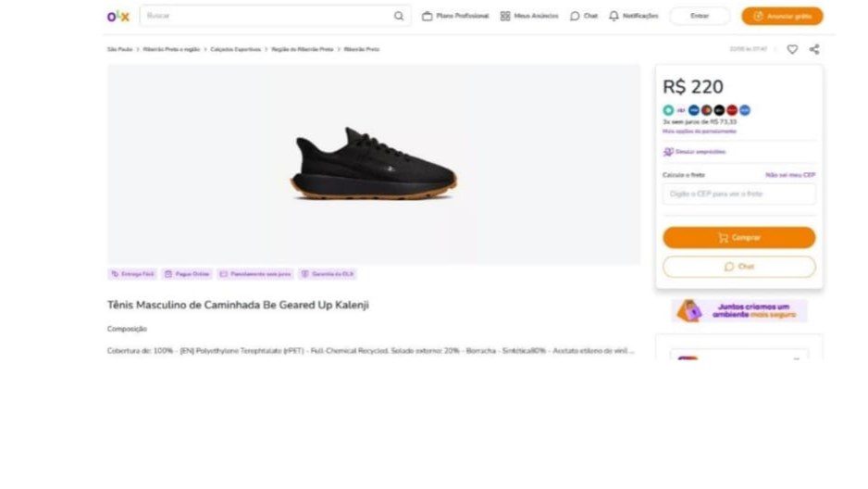Click the Pague Online badge
This screenshot has width=868, height=489.
187,274
